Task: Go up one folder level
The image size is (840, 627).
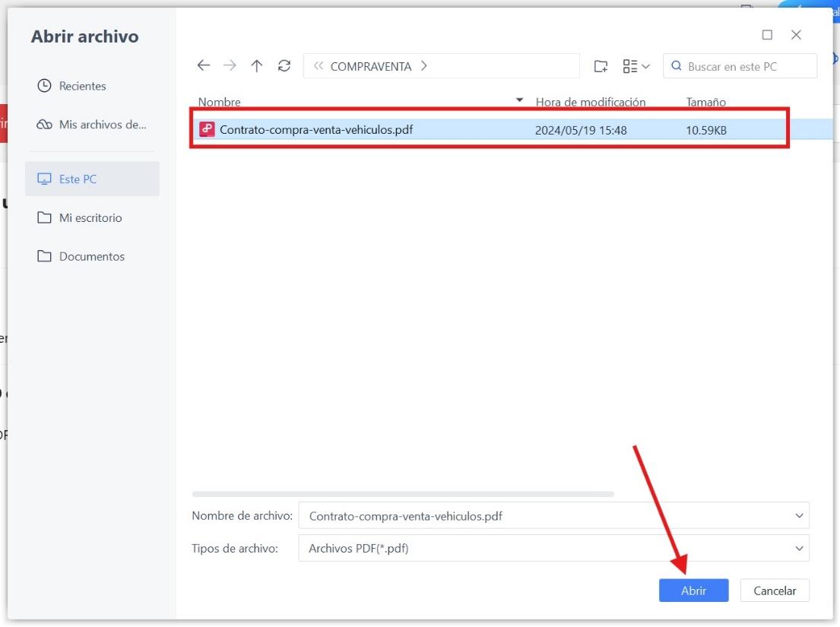Action: [257, 65]
